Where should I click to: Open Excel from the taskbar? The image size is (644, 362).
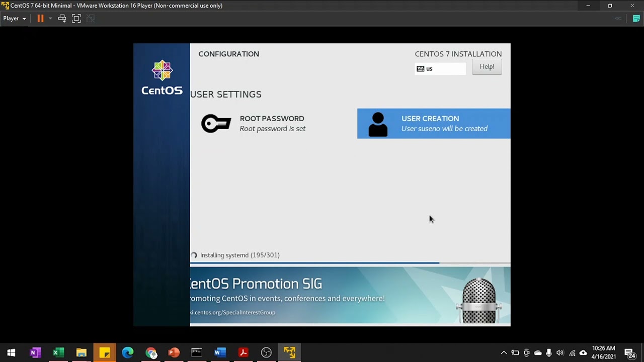[58, 352]
